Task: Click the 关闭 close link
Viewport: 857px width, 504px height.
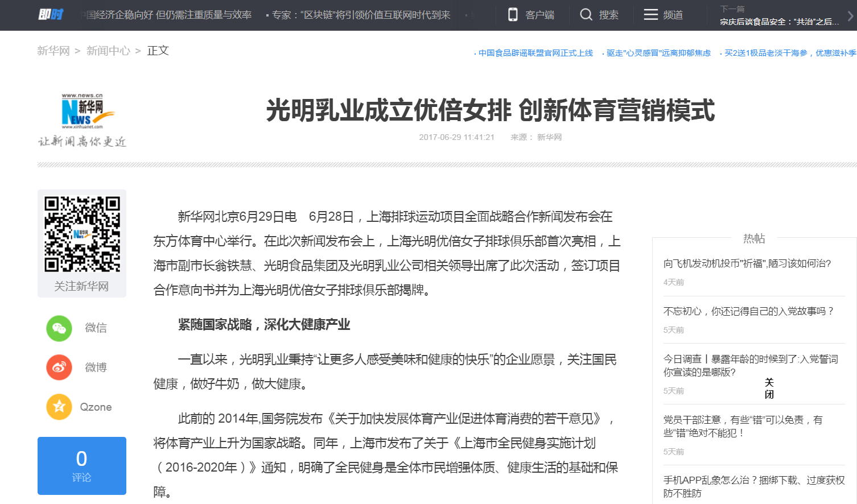Action: click(769, 387)
